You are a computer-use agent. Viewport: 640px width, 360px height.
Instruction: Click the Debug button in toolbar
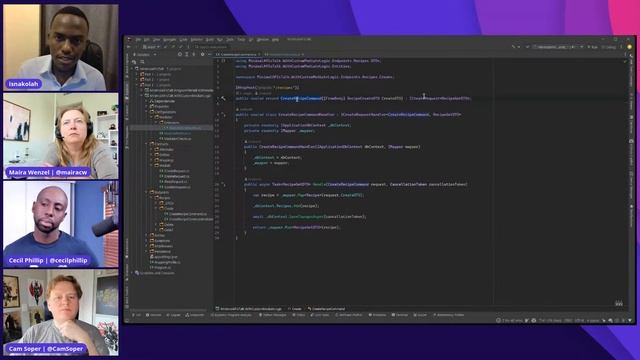pos(609,47)
